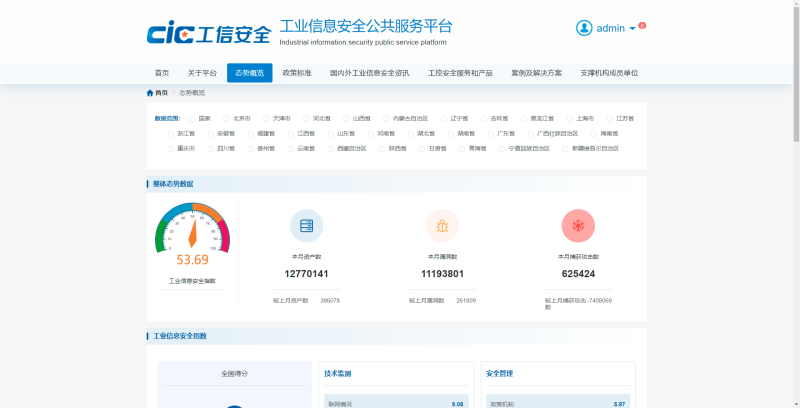
Task: Select 贵州省 radio button
Action: pos(250,149)
